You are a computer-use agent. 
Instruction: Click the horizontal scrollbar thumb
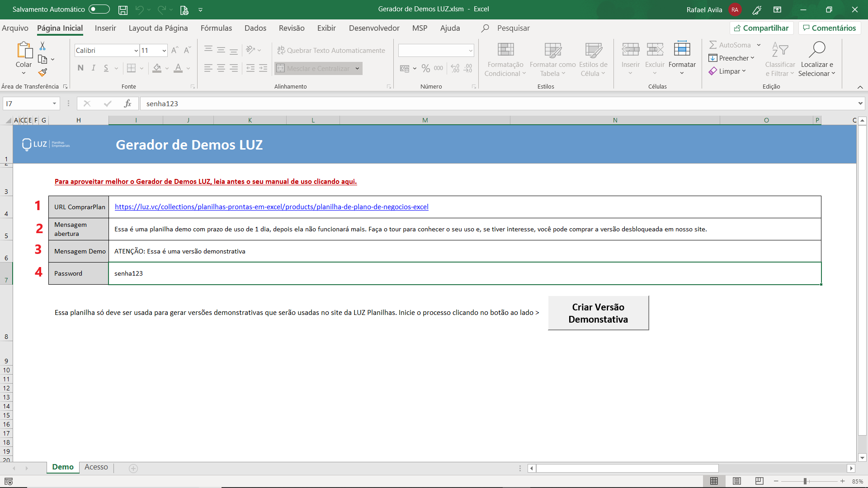pos(627,469)
